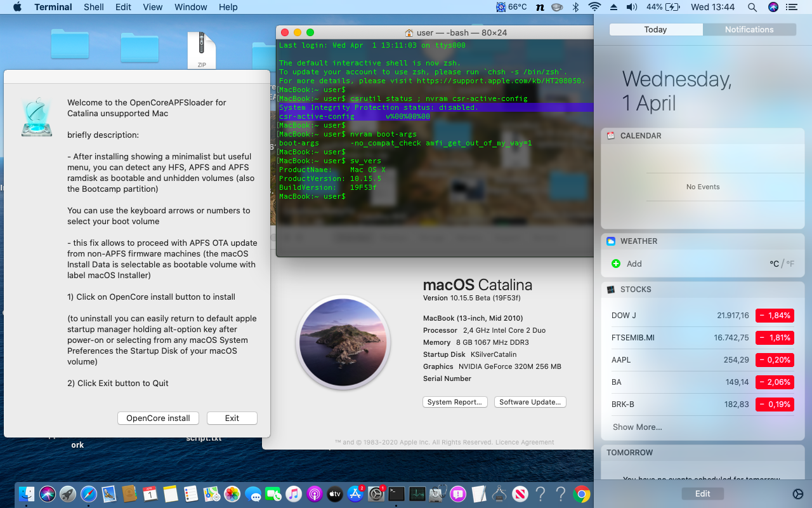Open Launchpad rocket icon in Dock
Image resolution: width=812 pixels, height=508 pixels.
(x=68, y=494)
